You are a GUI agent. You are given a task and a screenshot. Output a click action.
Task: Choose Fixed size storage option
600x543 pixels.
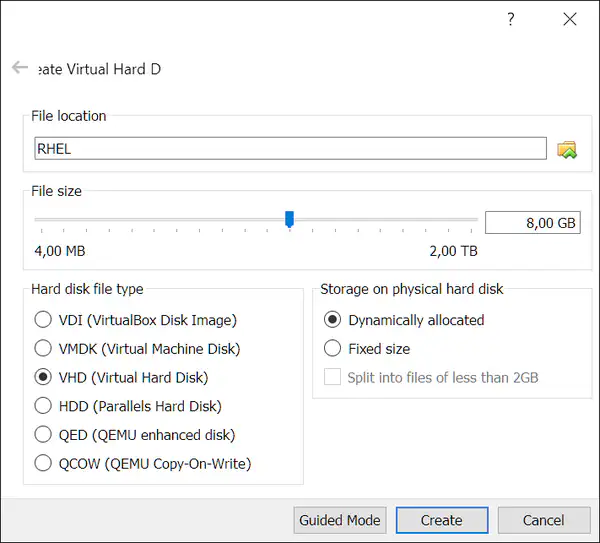coord(333,349)
